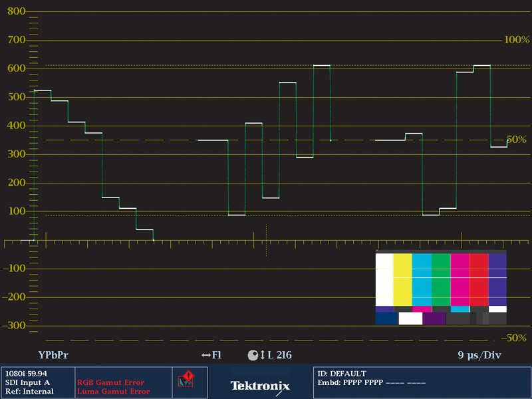Viewport: 532px width, 399px height.
Task: Click the green bar in picture thumbnail
Action: [441, 279]
